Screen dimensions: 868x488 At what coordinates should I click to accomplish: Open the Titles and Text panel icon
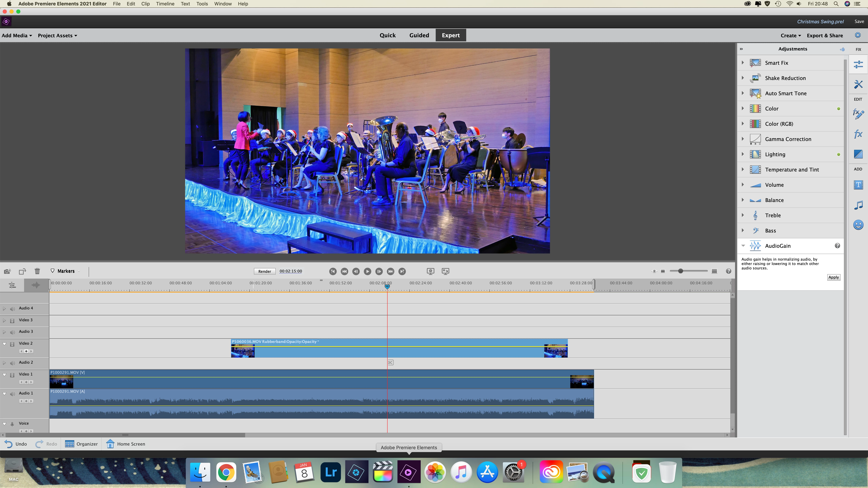pos(858,185)
